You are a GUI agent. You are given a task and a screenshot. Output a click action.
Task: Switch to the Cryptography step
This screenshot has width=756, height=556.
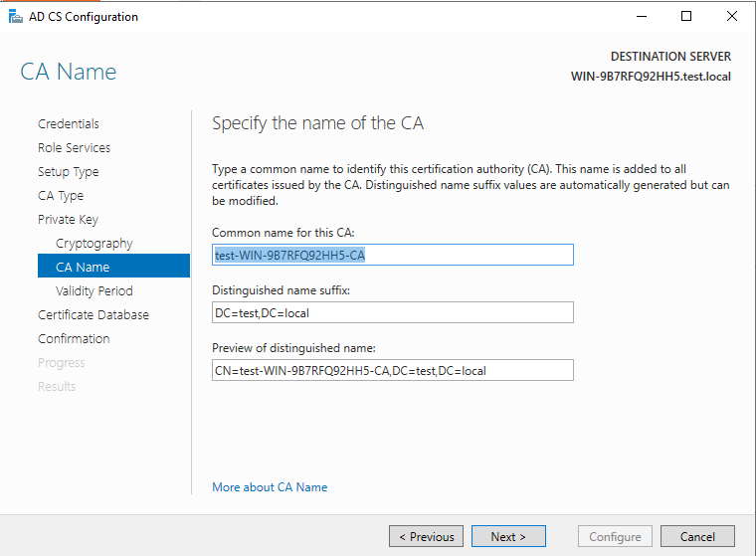point(94,244)
